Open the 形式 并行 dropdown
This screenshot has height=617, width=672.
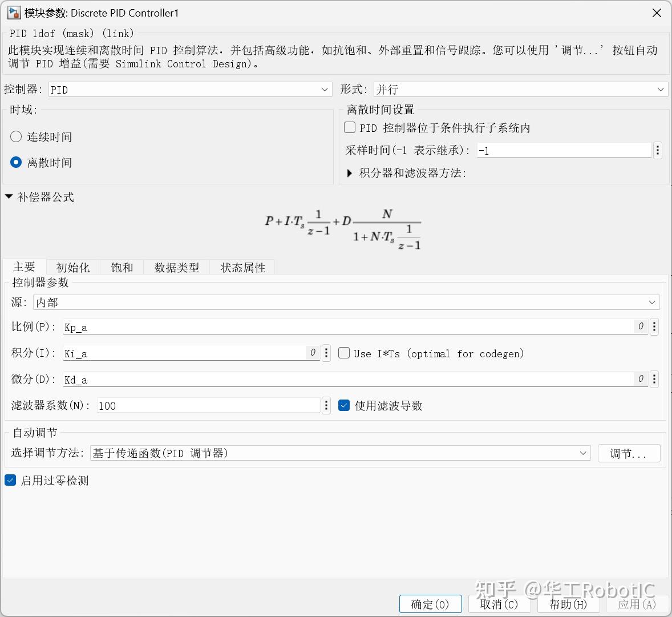coord(659,89)
